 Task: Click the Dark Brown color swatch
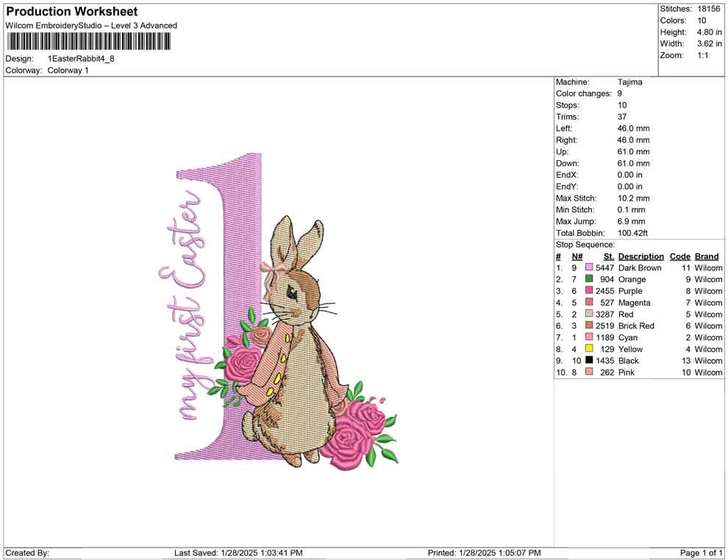[589, 268]
